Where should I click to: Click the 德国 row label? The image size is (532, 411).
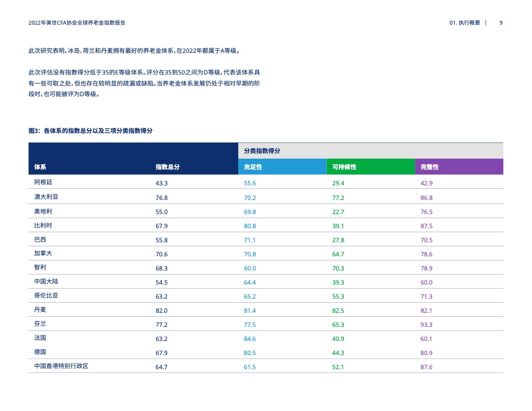click(x=40, y=352)
